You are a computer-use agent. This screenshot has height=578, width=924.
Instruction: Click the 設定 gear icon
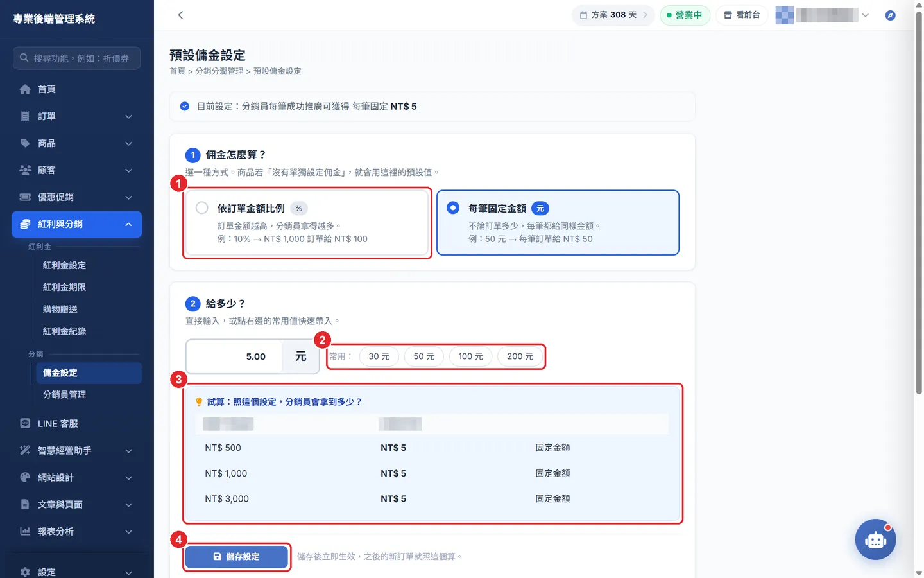[25, 572]
